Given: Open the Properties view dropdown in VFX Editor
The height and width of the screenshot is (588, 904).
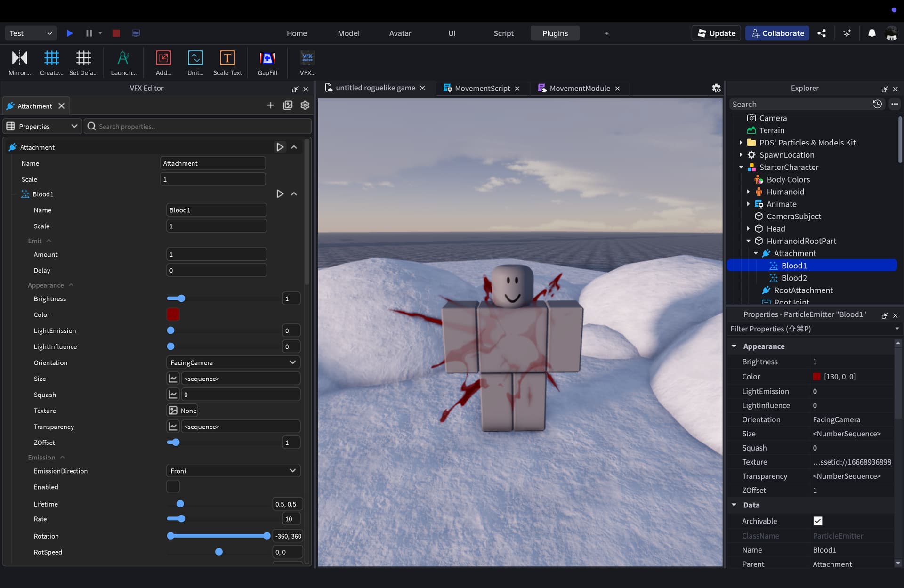Looking at the screenshot, I should pyautogui.click(x=42, y=126).
